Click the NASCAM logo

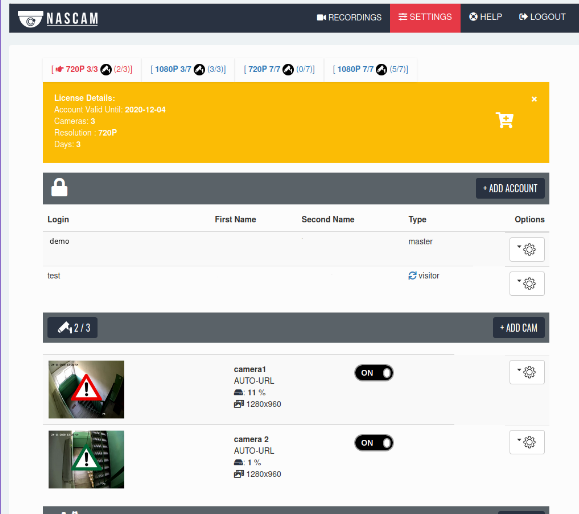tap(58, 18)
